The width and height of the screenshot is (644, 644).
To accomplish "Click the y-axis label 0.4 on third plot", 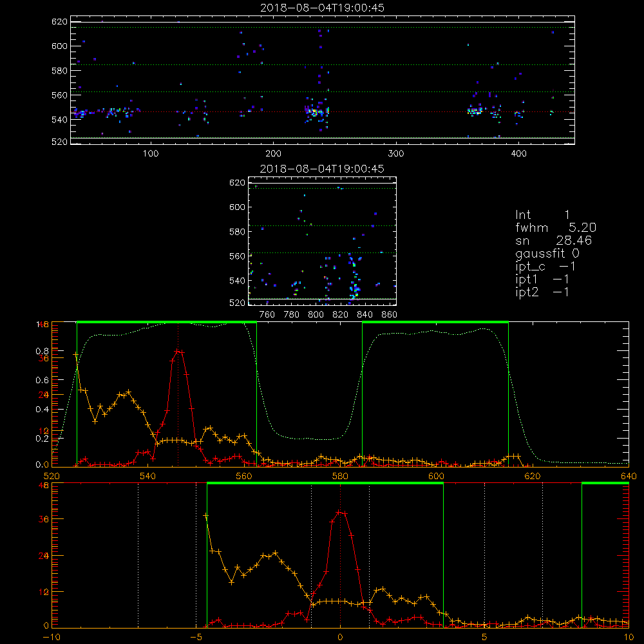I will point(42,409).
